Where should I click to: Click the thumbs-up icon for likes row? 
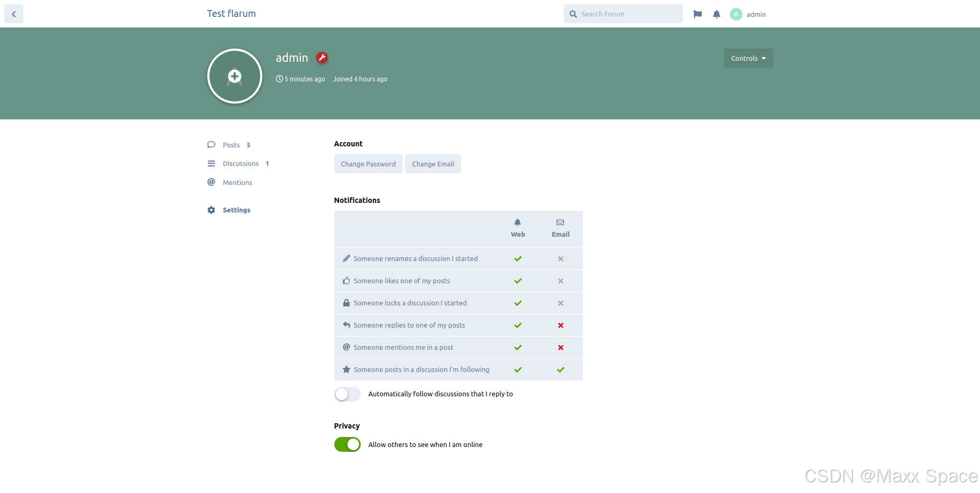click(346, 281)
